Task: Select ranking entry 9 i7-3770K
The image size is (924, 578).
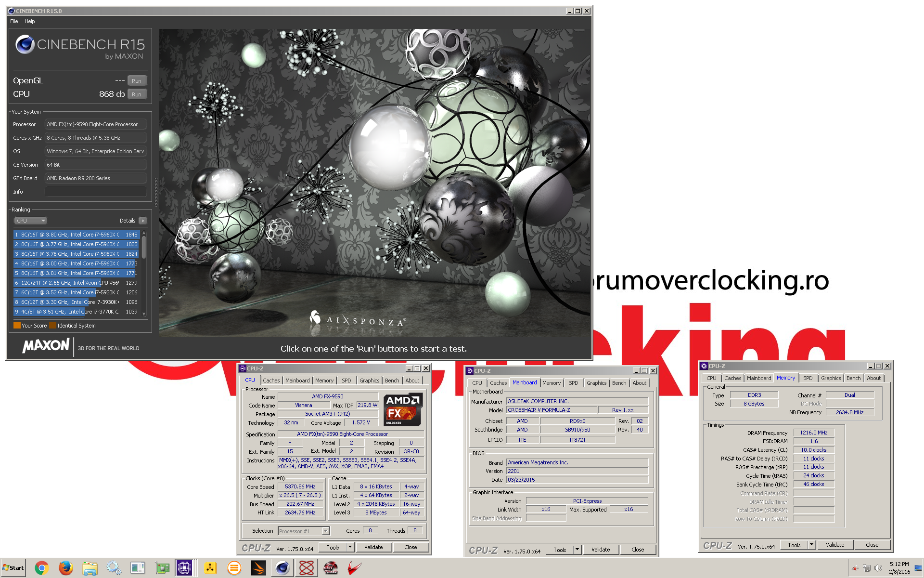Action: point(77,312)
